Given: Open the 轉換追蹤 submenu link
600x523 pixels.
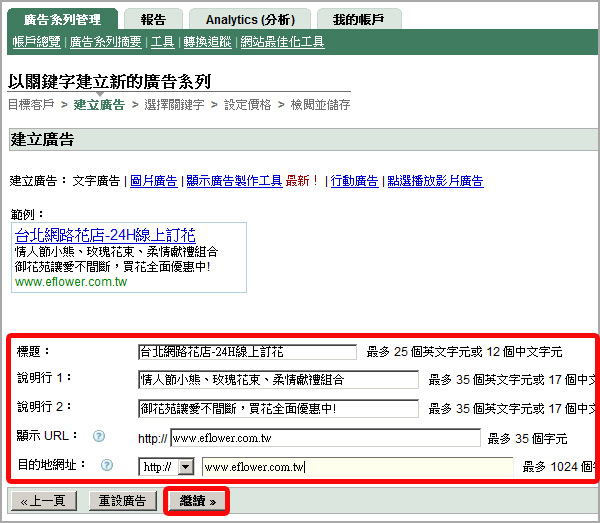Looking at the screenshot, I should [207, 41].
